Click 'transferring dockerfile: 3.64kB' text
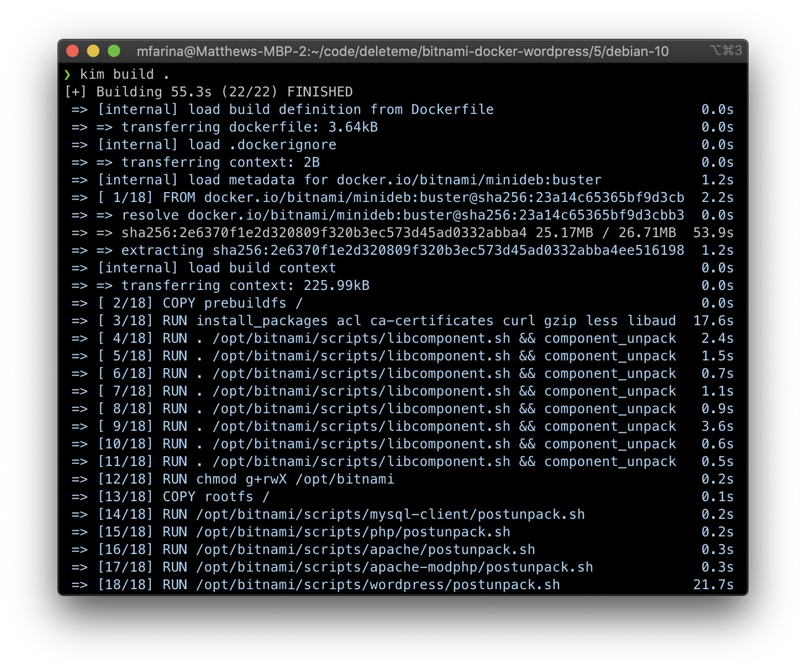 coord(249,127)
